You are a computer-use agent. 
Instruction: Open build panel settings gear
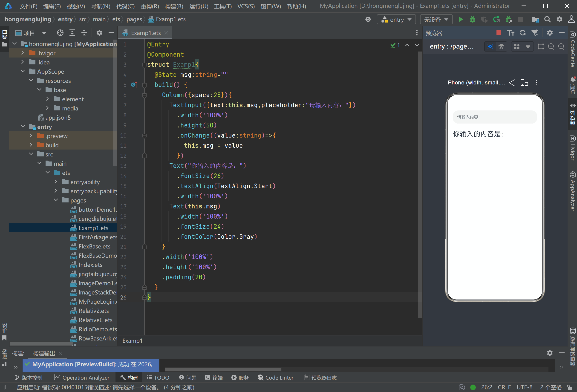pos(550,353)
